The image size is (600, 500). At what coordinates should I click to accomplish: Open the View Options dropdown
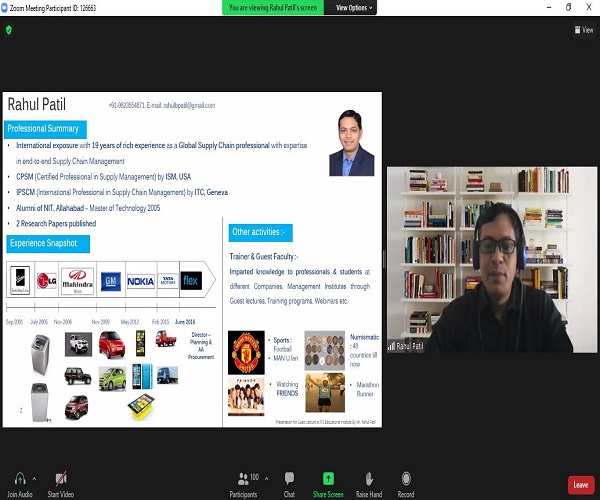click(x=354, y=8)
